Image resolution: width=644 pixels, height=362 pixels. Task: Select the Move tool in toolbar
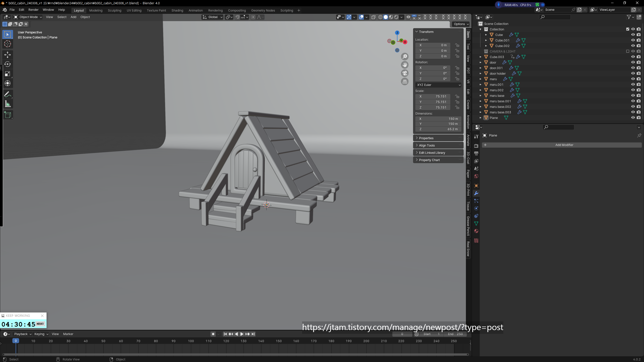tap(8, 55)
